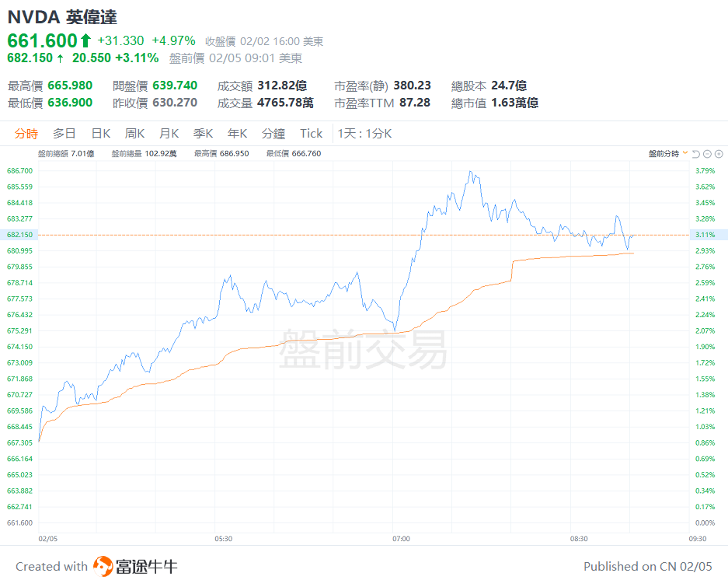The width and height of the screenshot is (728, 587).
Task: Open the 盤前分時 session dropdown
Action: click(667, 153)
